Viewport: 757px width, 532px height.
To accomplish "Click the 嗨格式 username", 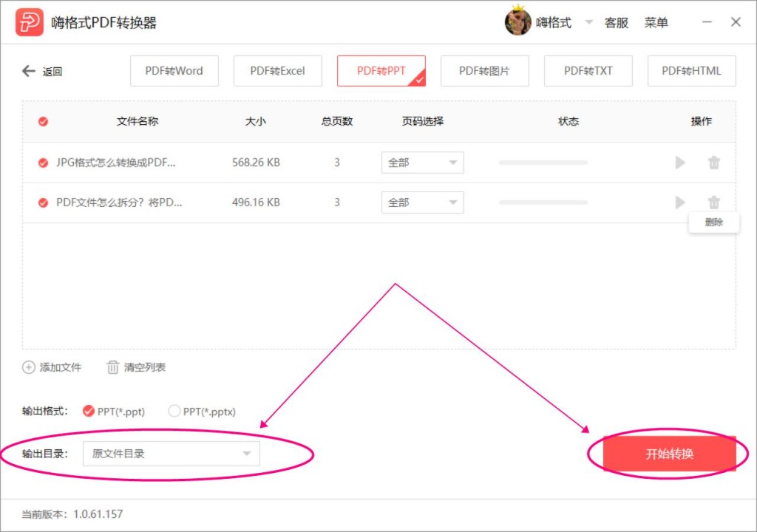I will pos(553,22).
